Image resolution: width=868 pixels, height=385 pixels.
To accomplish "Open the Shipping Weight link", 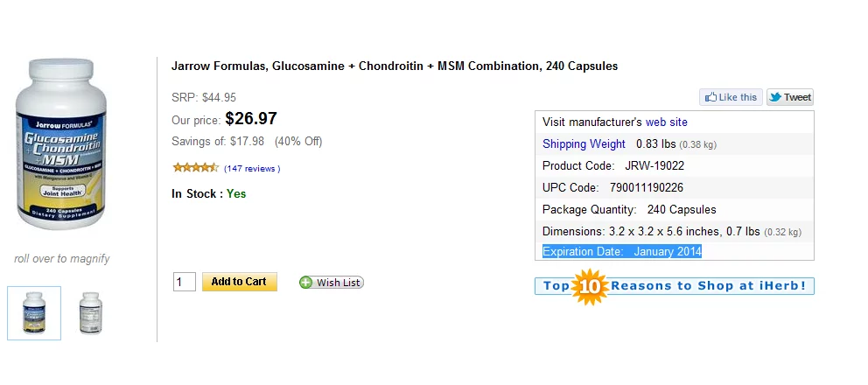I will pos(584,143).
